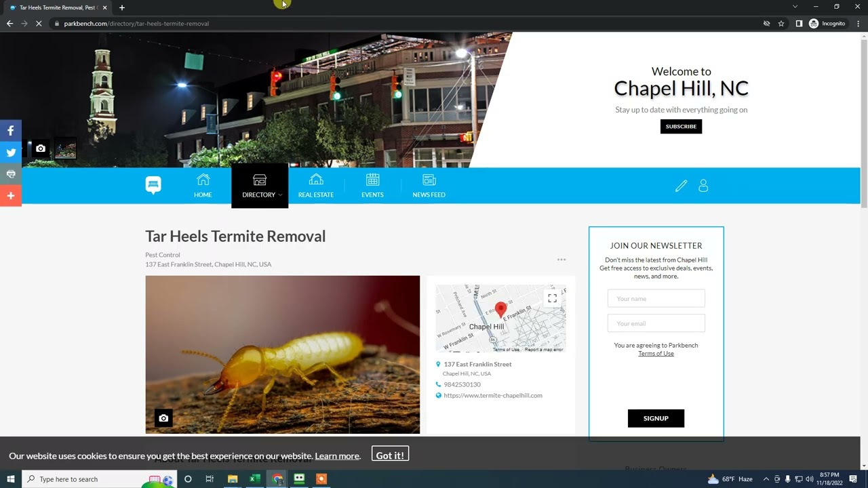Share page on Facebook sidebar icon
This screenshot has width=868, height=488.
tap(11, 130)
